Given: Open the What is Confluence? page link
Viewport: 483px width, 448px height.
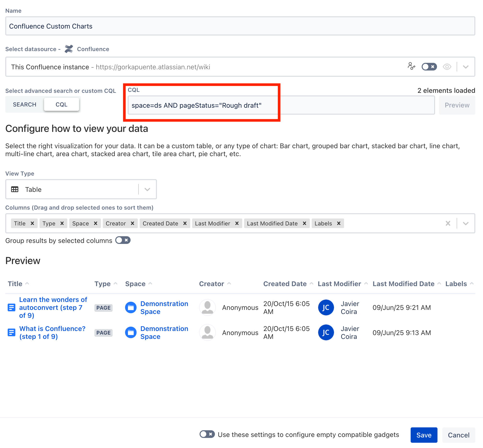Looking at the screenshot, I should pyautogui.click(x=52, y=329).
